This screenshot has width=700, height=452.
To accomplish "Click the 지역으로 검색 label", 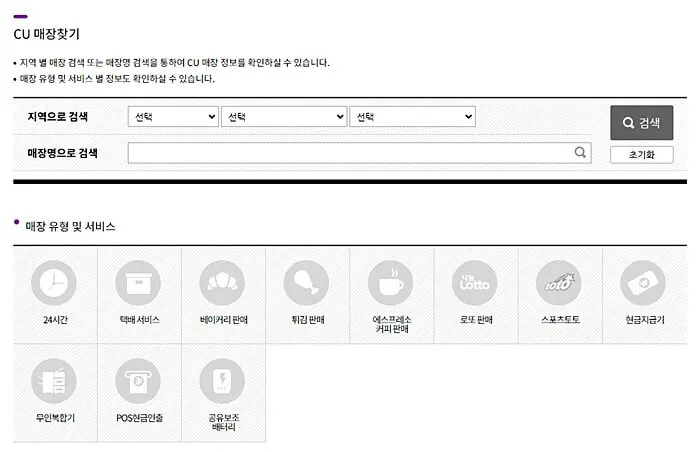I will [x=58, y=117].
